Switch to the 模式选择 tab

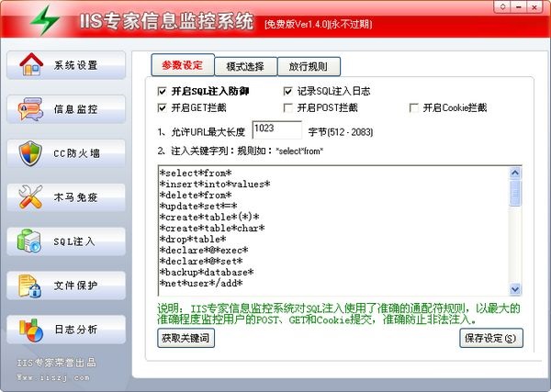pyautogui.click(x=245, y=66)
